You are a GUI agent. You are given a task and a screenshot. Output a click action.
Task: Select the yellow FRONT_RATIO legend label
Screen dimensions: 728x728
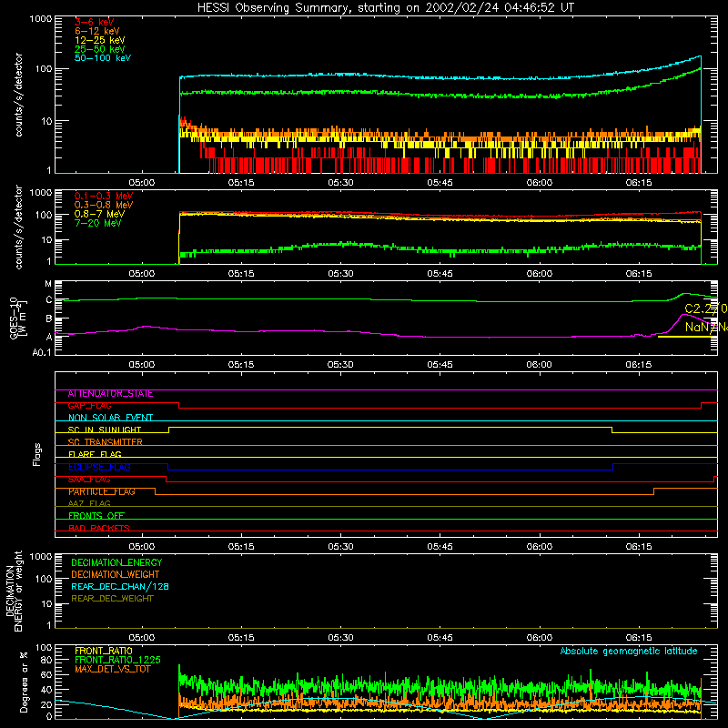click(x=104, y=651)
